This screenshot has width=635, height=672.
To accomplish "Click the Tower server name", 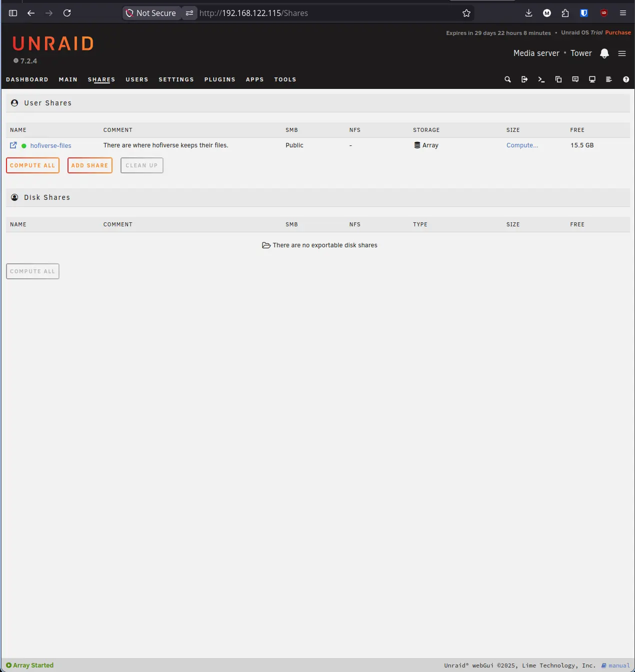I will pos(581,53).
